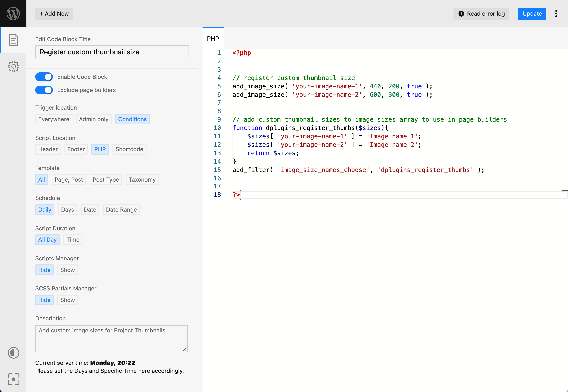Viewport: 568px width, 392px height.
Task: Open the code block document panel icon
Action: pyautogui.click(x=14, y=40)
